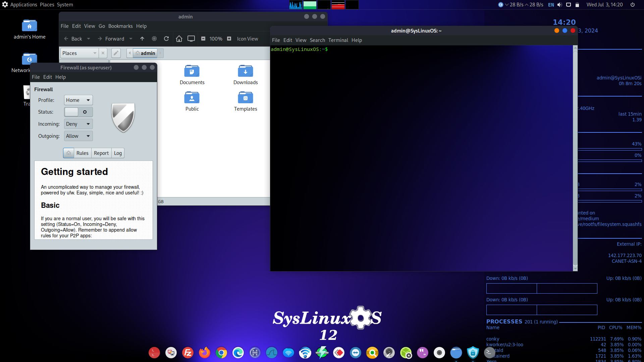644x362 pixels.
Task: Open Terminal window's Search menu
Action: point(317,40)
